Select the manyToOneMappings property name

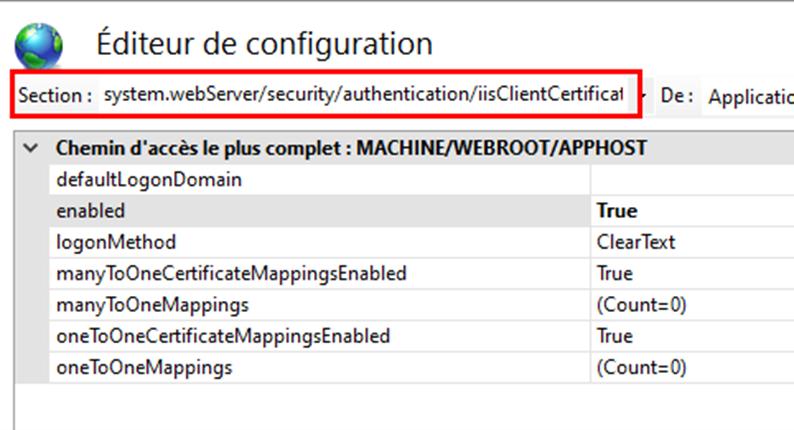pos(153,304)
